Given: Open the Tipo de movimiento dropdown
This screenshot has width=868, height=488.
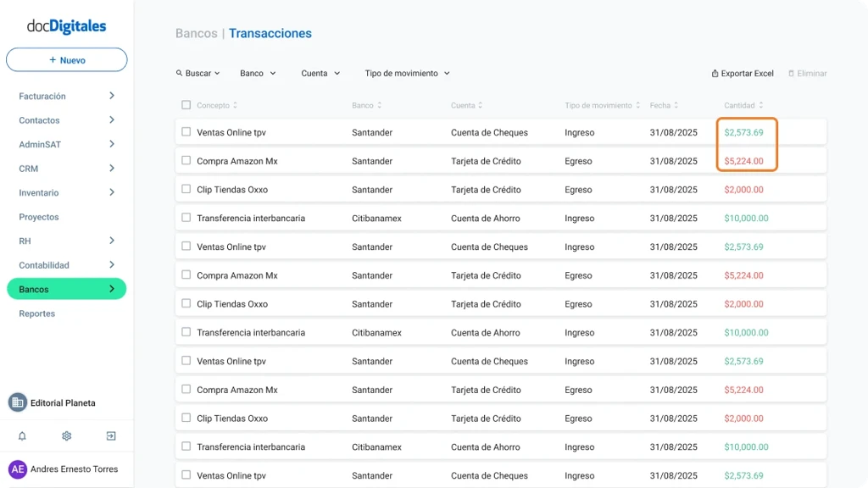Looking at the screenshot, I should [406, 73].
